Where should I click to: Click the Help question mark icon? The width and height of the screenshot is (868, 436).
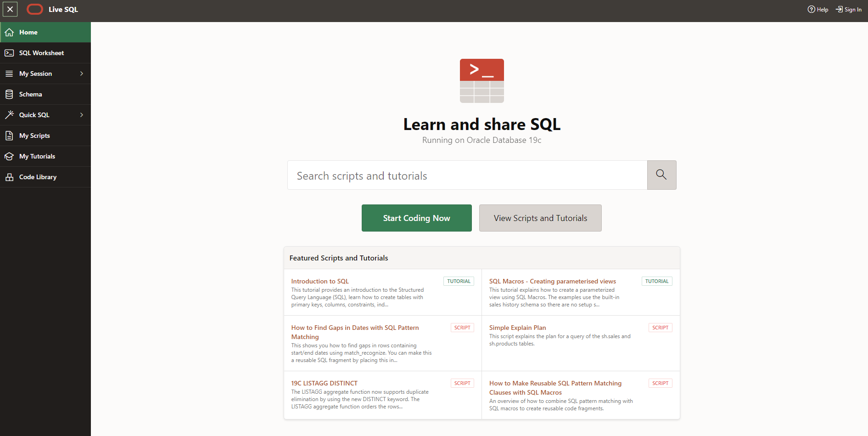pyautogui.click(x=811, y=9)
